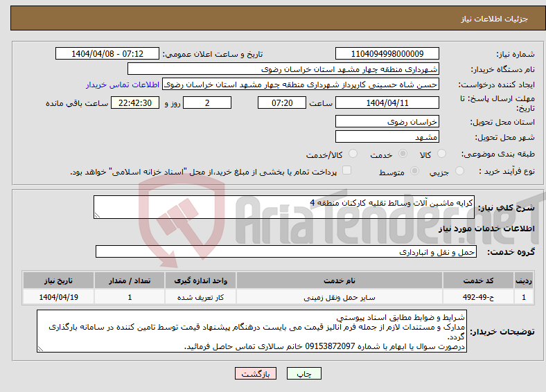Click the ردیف column header
The image size is (546, 392).
point(524,280)
